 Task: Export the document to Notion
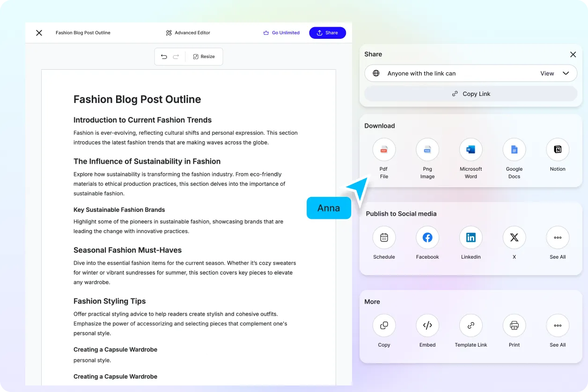click(x=558, y=150)
